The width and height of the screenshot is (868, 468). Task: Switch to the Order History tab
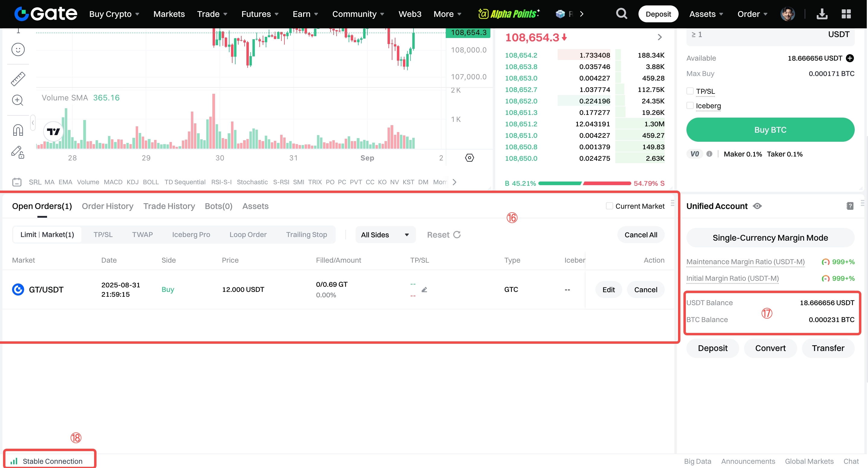(107, 206)
